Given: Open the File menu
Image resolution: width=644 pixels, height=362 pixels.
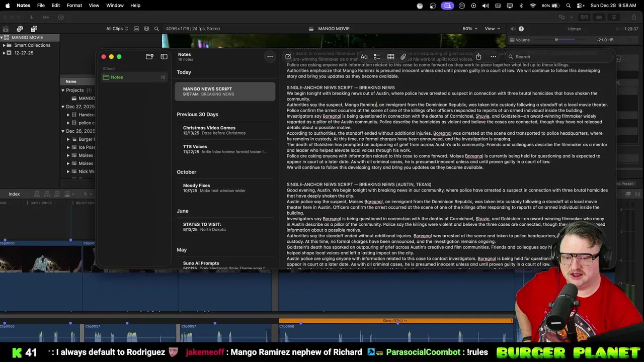Looking at the screenshot, I should click(x=41, y=5).
